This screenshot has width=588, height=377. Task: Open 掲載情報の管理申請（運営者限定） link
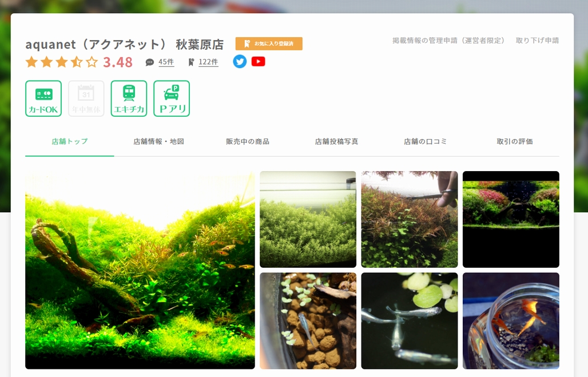[447, 40]
